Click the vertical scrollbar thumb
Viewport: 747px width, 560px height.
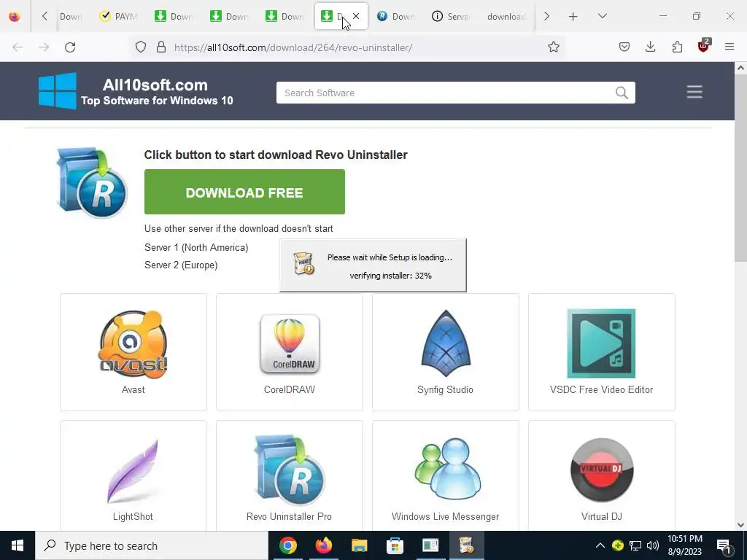(740, 168)
